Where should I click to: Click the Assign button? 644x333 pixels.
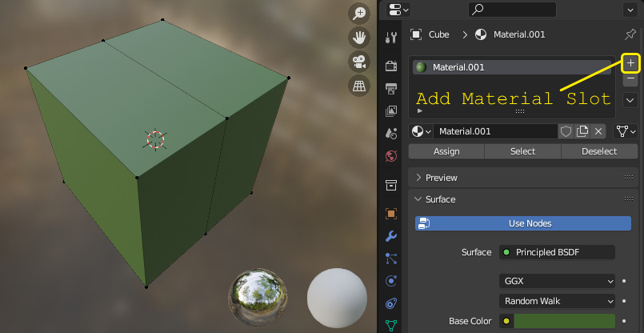click(x=446, y=151)
